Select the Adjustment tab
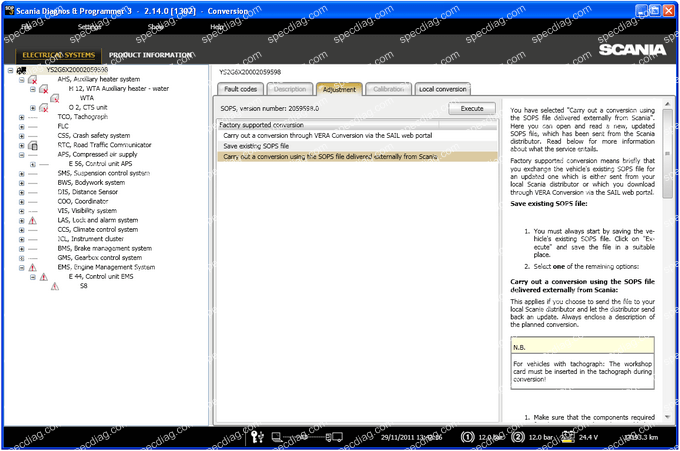This screenshot has height=451, width=680. (339, 89)
